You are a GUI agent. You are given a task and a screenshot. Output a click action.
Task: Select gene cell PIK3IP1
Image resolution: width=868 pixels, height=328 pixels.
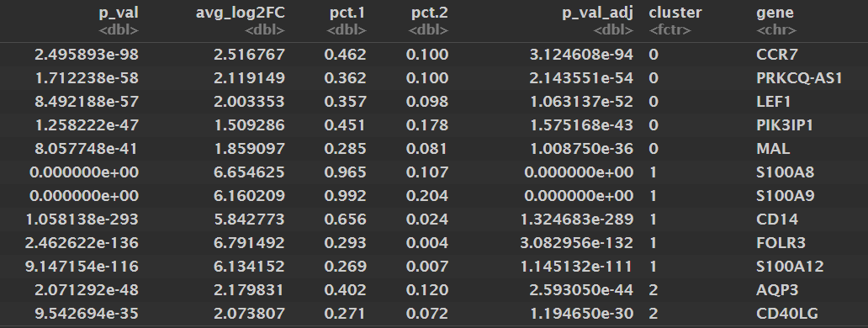coord(785,125)
